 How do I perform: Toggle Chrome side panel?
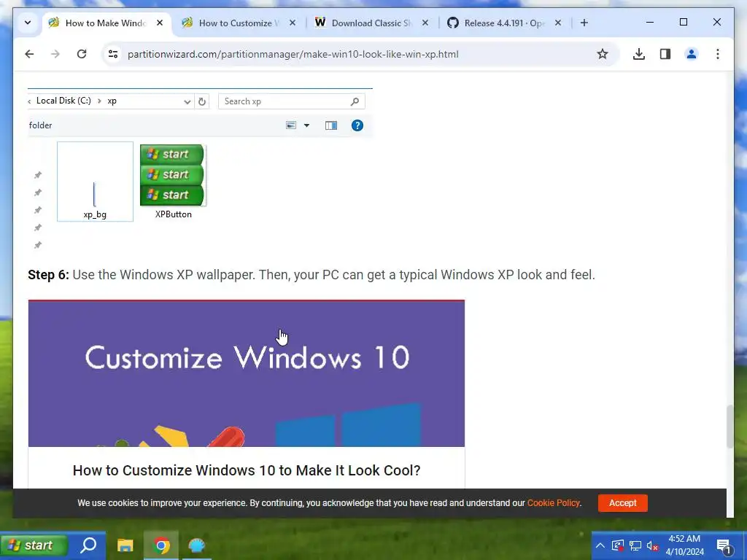click(x=665, y=54)
